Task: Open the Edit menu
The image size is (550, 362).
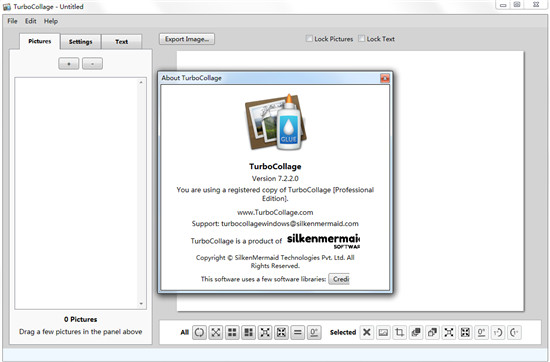Action: (x=31, y=21)
